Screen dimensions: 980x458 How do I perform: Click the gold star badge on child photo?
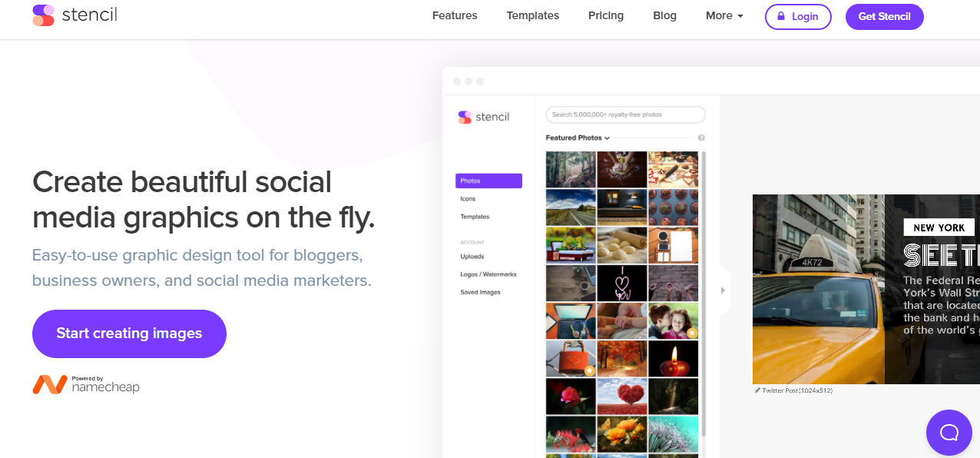pyautogui.click(x=692, y=333)
